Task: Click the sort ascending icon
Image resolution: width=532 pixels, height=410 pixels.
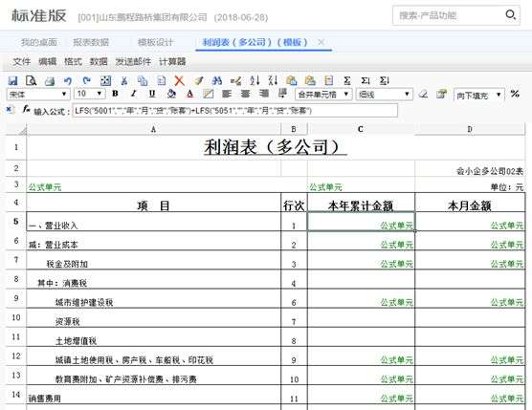Action: pos(255,80)
